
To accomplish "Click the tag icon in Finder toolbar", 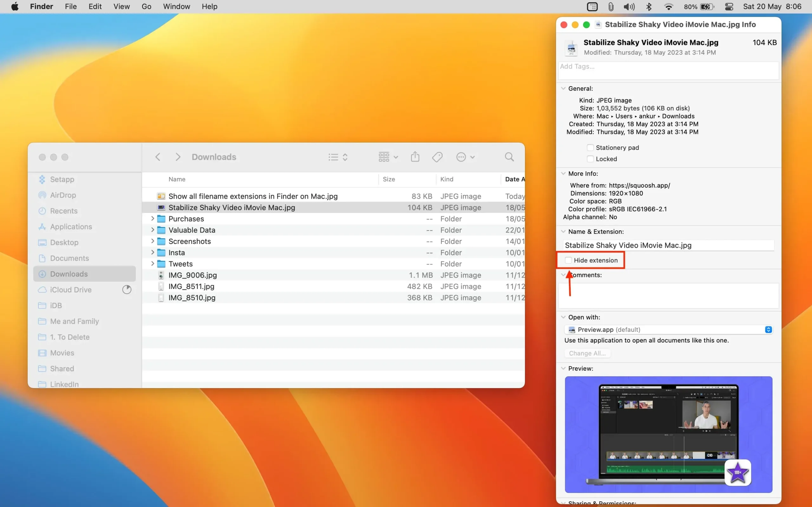I will tap(438, 157).
